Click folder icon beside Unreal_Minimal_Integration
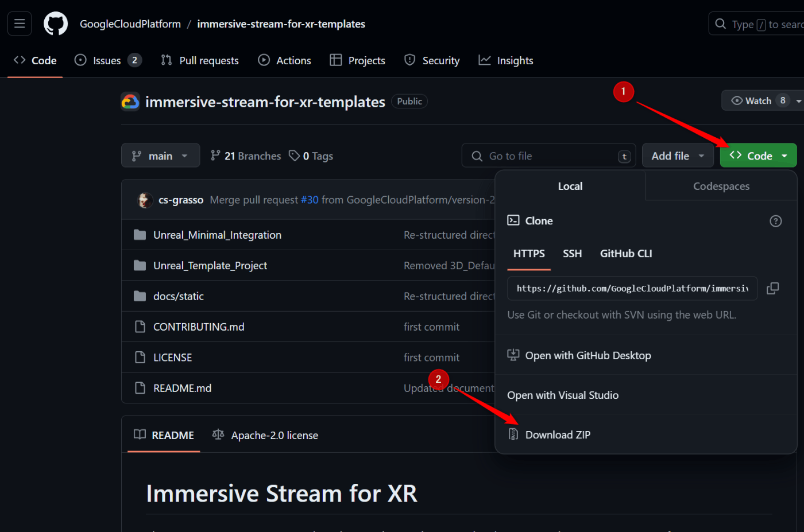Screen dimensions: 804x532 (x=140, y=235)
